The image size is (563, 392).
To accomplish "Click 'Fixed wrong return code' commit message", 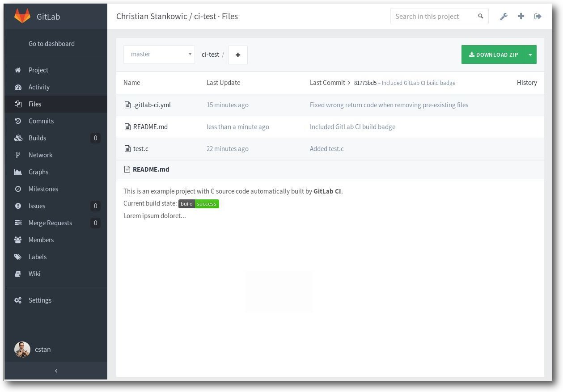I will pyautogui.click(x=389, y=105).
